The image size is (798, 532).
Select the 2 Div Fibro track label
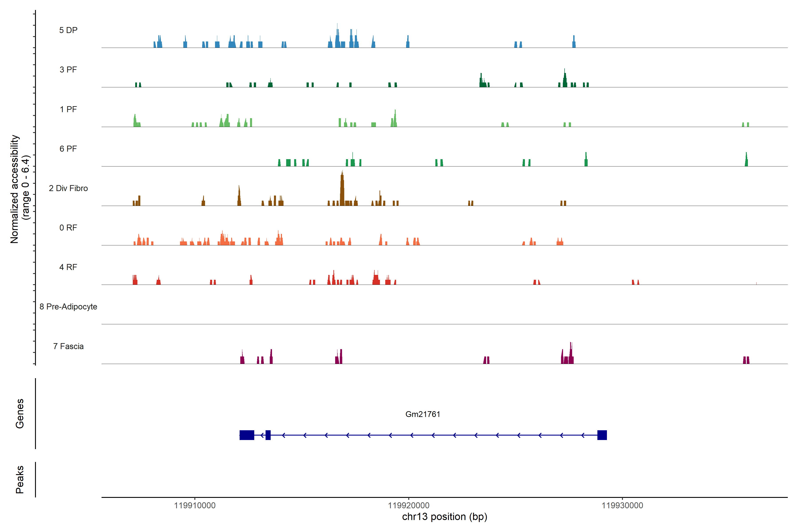pos(68,188)
